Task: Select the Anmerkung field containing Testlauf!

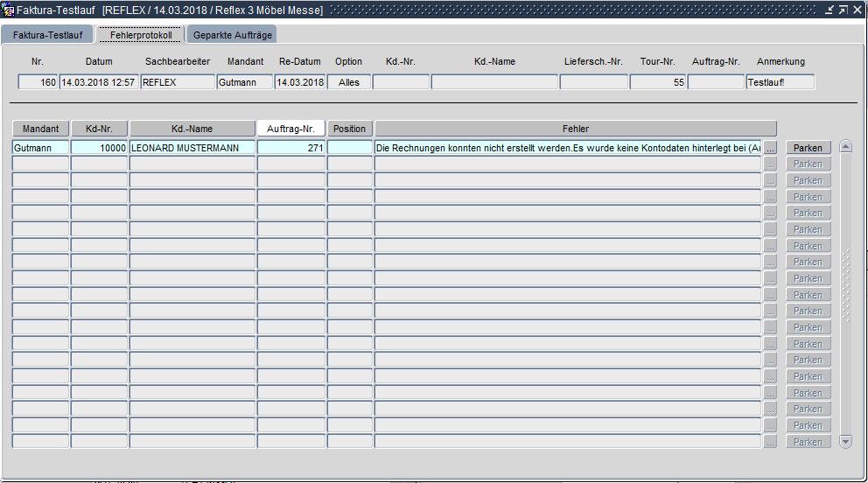Action: [780, 82]
